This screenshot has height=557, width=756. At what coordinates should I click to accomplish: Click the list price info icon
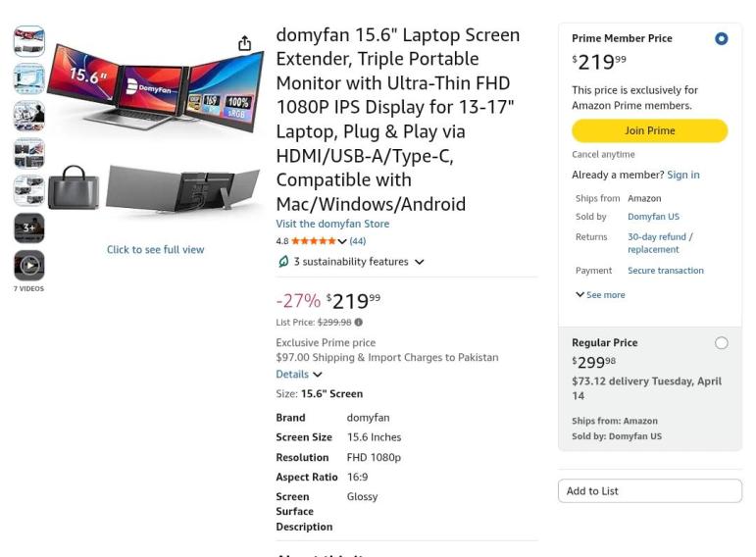358,322
